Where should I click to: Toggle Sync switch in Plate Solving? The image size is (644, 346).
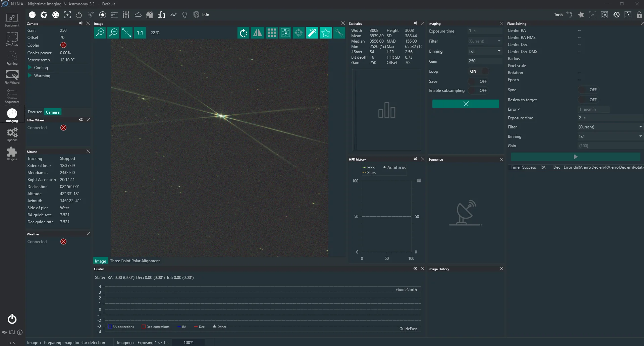[x=589, y=90]
